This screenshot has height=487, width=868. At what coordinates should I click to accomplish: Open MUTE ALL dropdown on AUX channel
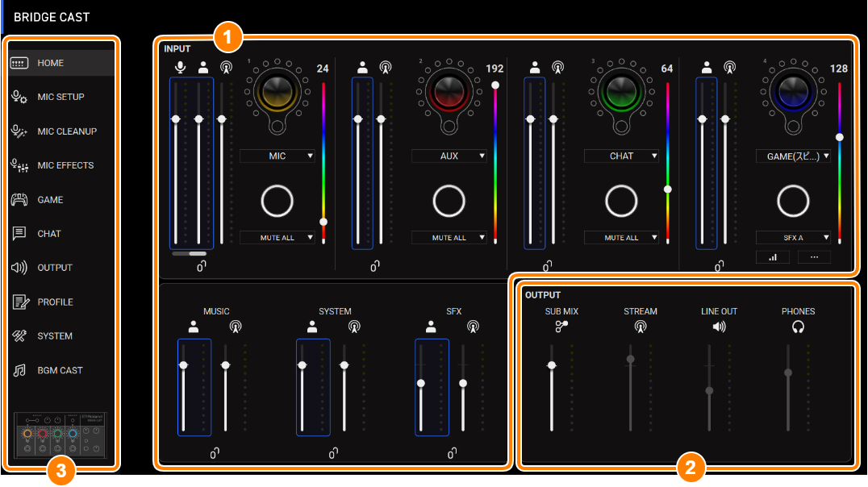pos(449,237)
